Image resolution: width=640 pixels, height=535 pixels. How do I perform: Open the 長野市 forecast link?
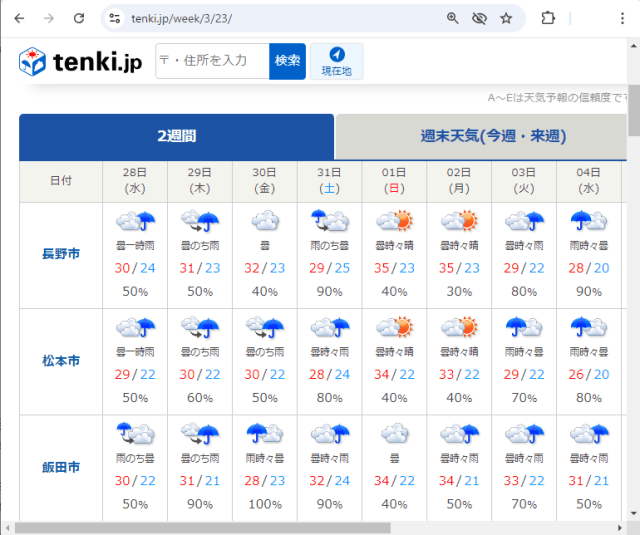click(61, 254)
